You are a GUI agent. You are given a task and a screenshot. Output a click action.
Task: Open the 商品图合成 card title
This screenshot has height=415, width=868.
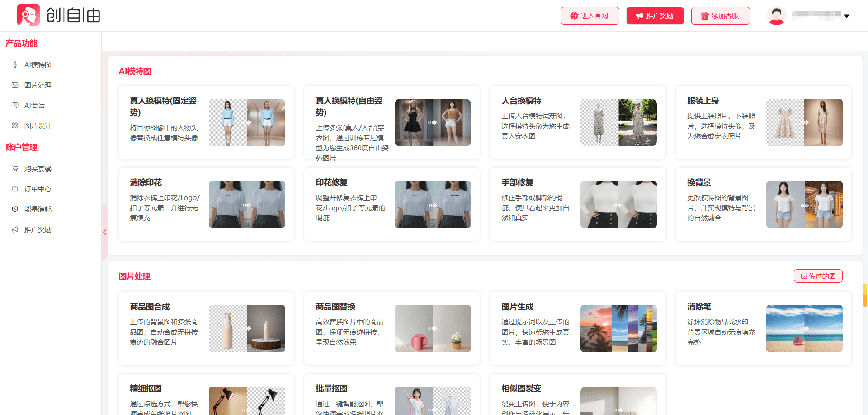point(150,307)
